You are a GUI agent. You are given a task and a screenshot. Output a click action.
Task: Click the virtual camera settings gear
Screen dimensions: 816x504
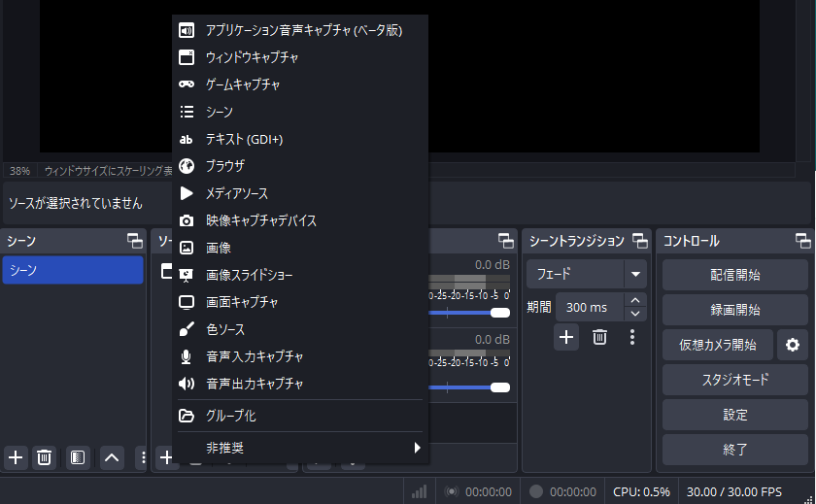(x=793, y=345)
